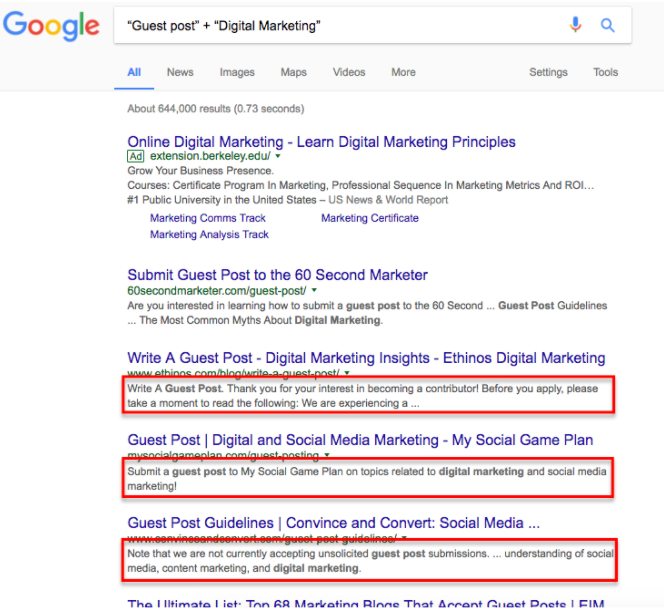Click 'About 644,000 results' stats text
This screenshot has width=668, height=616.
coord(216,109)
